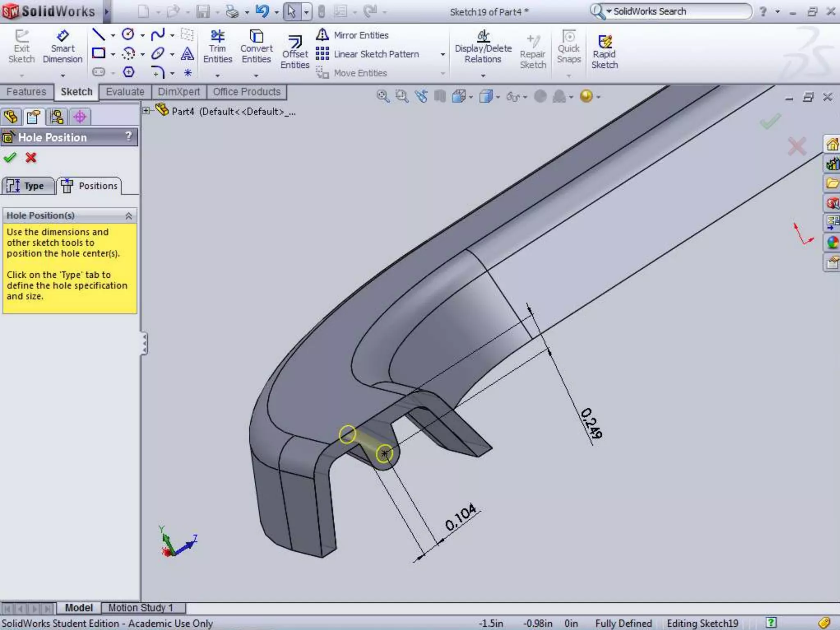Switch to the hole Type tab
Image resolution: width=840 pixels, height=630 pixels.
tap(28, 186)
